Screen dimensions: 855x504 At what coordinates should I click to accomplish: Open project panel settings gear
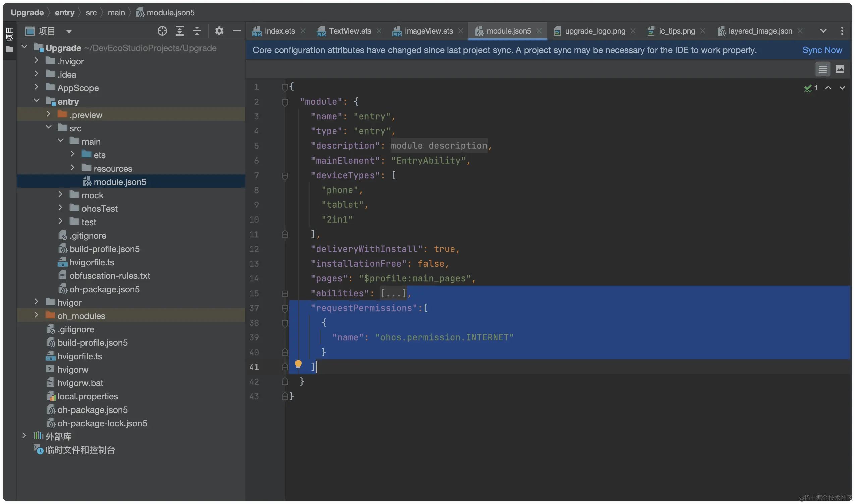pyautogui.click(x=219, y=31)
